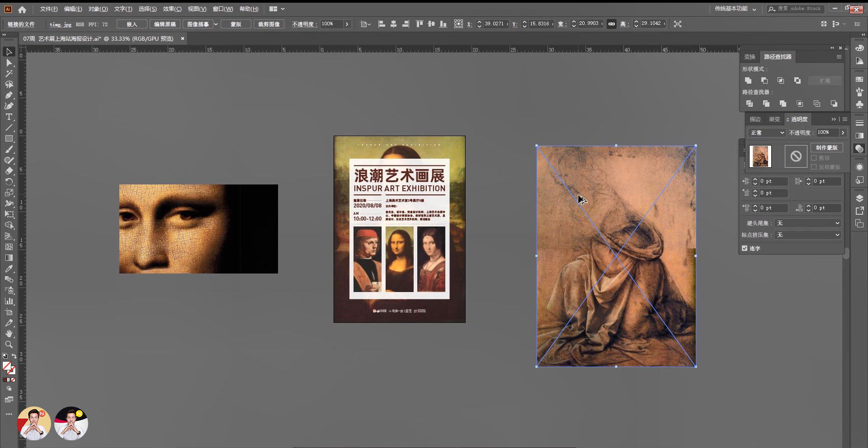Open the 效果(C) menu
This screenshot has width=868, height=448.
tap(172, 9)
